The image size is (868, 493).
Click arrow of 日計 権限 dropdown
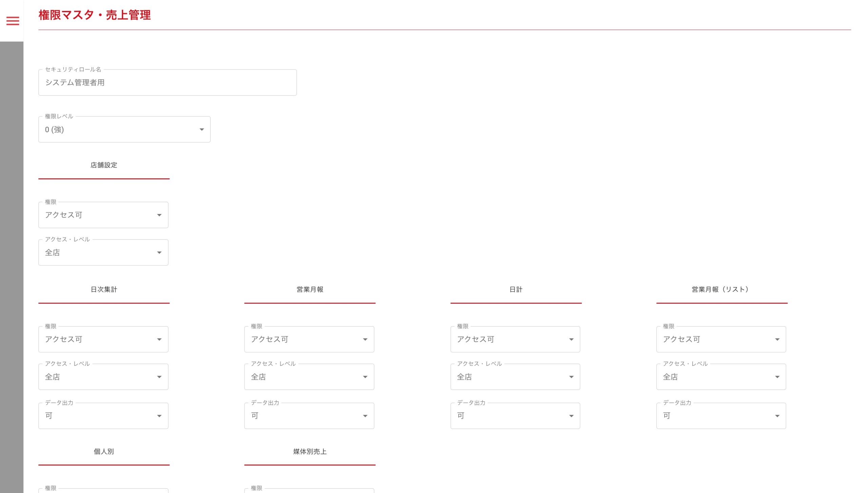click(571, 339)
